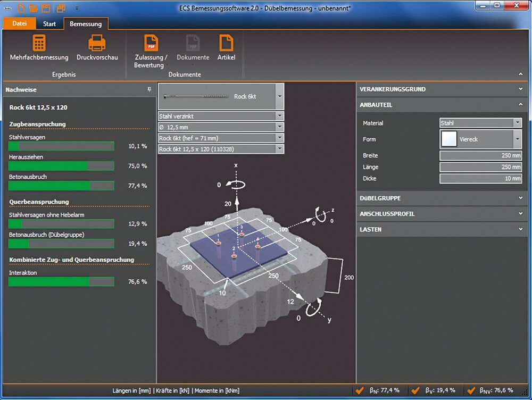Image resolution: width=532 pixels, height=400 pixels.
Task: Pin the Nachweise panel
Action: [149, 89]
